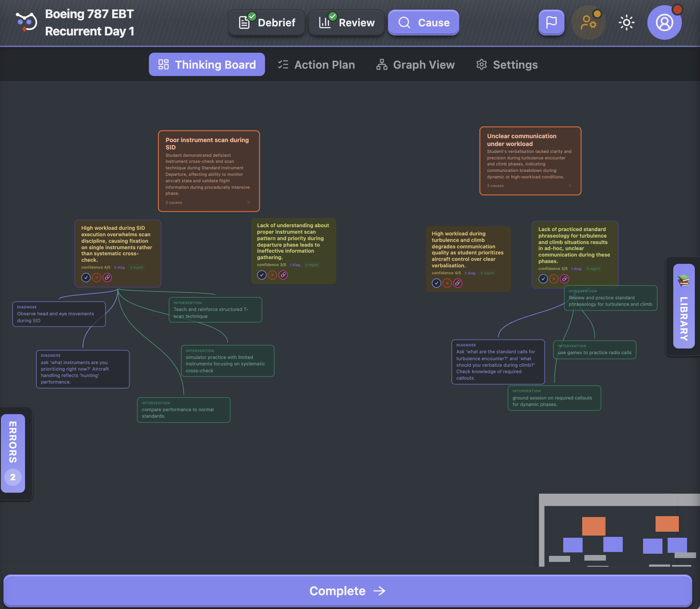Screen dimensions: 700x609
Task: Open the Settings tab
Action: point(507,65)
